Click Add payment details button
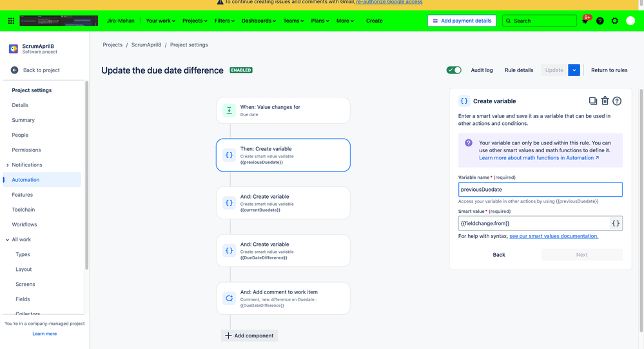The image size is (644, 349). click(462, 21)
